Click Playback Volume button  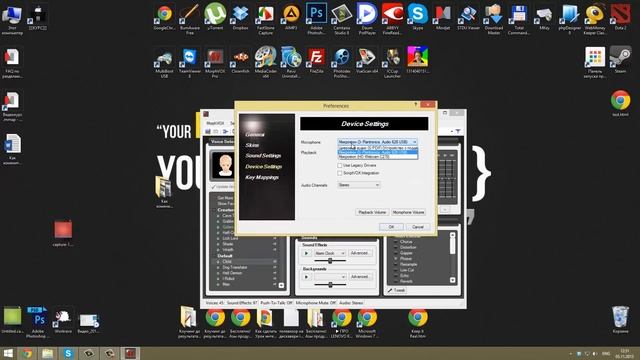point(372,212)
